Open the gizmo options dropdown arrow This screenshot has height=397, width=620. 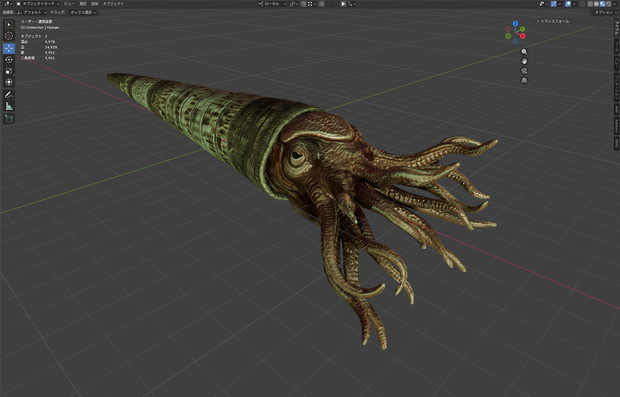point(560,4)
